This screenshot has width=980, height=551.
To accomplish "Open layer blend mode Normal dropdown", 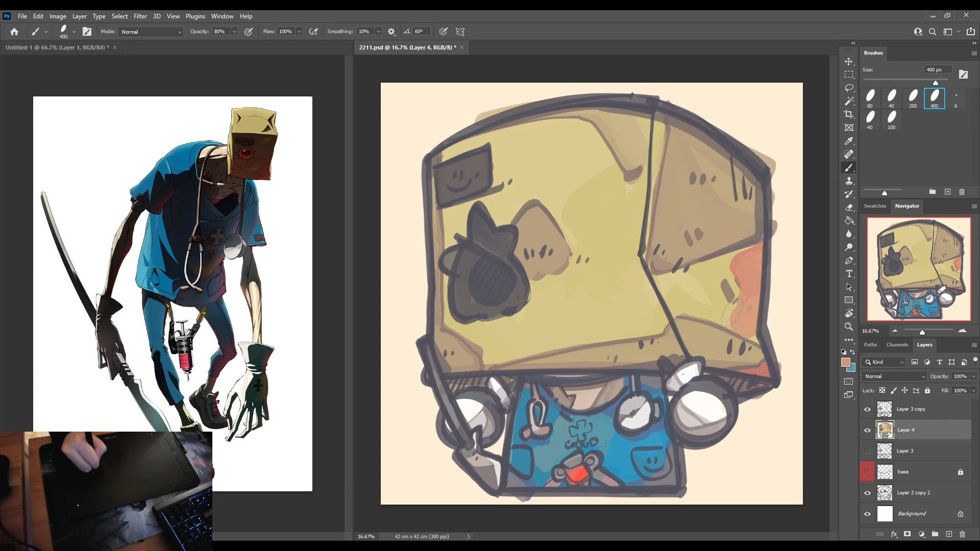I will [894, 376].
